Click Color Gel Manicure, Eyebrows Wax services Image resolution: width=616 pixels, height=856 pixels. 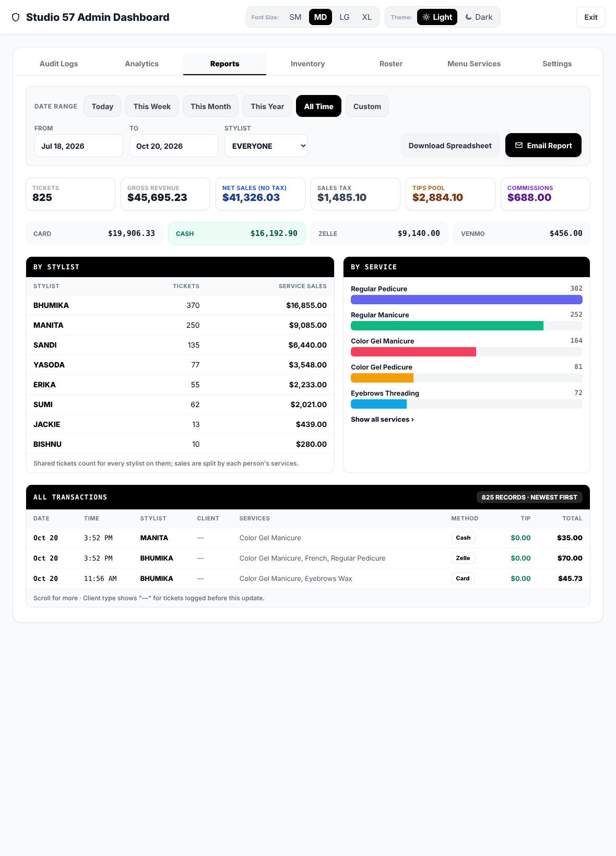pos(295,578)
